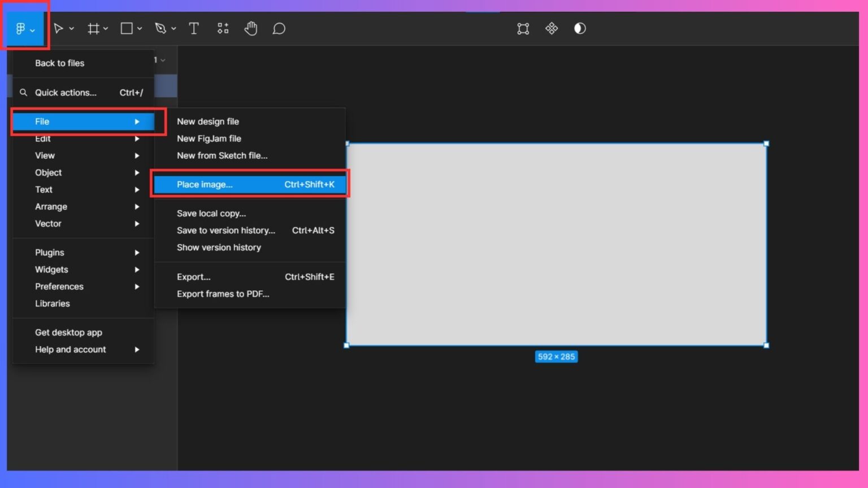This screenshot has width=868, height=488.
Task: Click the Figma main menu icon
Action: click(x=21, y=28)
